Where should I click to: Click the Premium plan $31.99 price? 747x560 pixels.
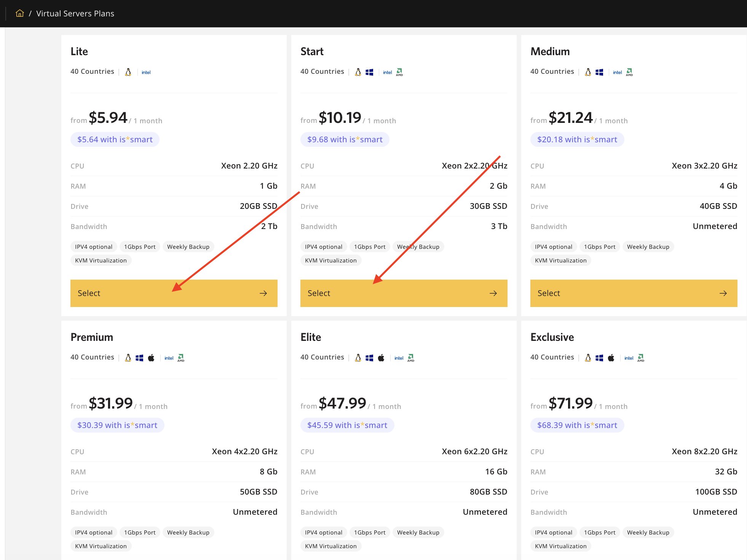[111, 403]
